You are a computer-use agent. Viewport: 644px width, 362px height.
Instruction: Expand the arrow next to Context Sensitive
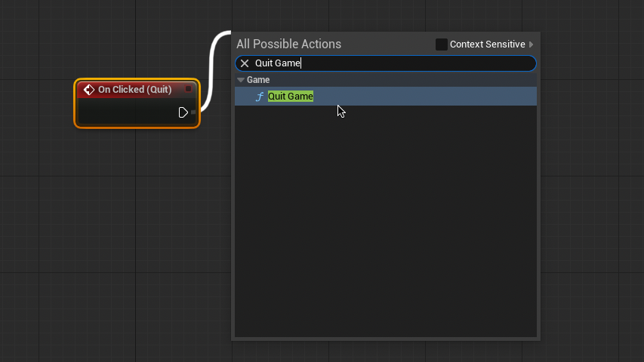click(531, 44)
